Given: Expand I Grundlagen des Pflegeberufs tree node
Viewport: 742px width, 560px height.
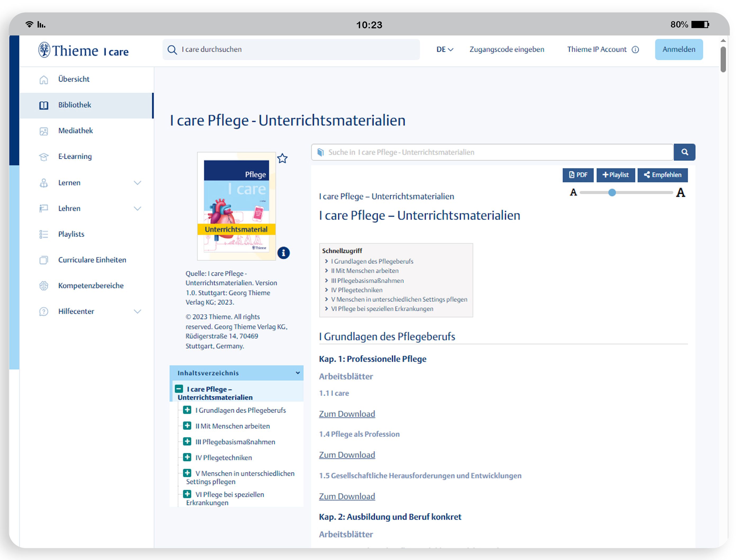Looking at the screenshot, I should [x=187, y=410].
